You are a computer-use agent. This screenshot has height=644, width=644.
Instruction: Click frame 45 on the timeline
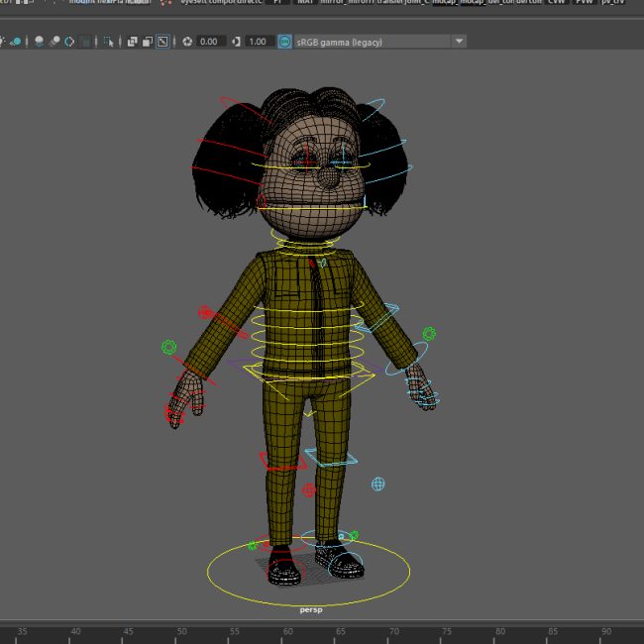pos(128,631)
